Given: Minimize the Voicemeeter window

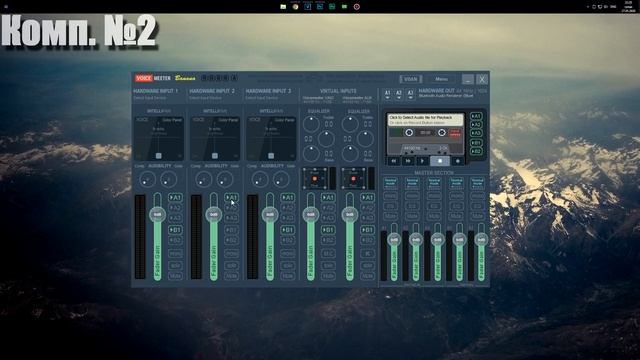Looking at the screenshot, I should click(x=468, y=79).
